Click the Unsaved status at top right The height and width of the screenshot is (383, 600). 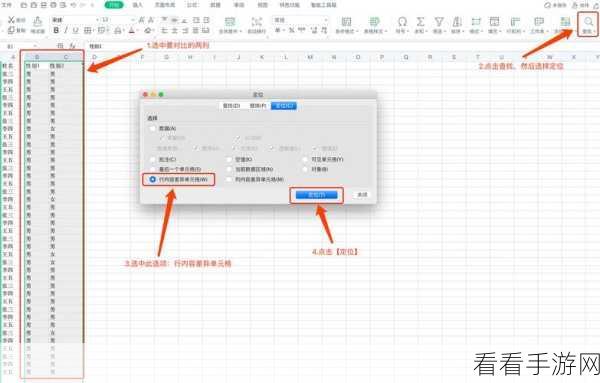click(555, 5)
